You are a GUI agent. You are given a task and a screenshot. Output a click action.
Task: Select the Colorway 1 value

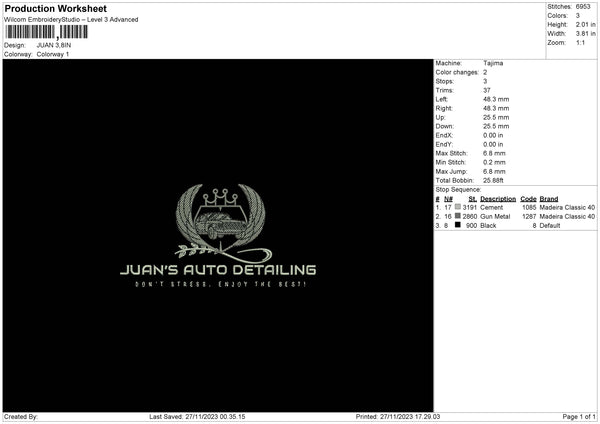(53, 54)
